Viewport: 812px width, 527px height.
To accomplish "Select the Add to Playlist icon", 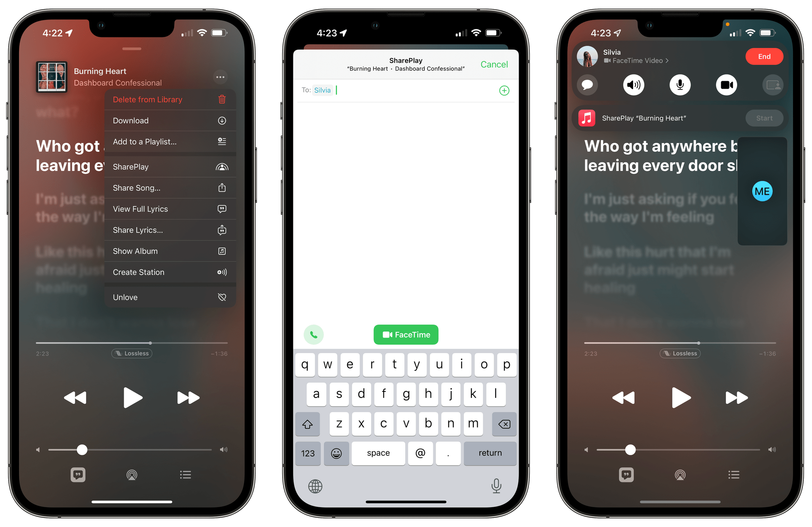I will (221, 142).
